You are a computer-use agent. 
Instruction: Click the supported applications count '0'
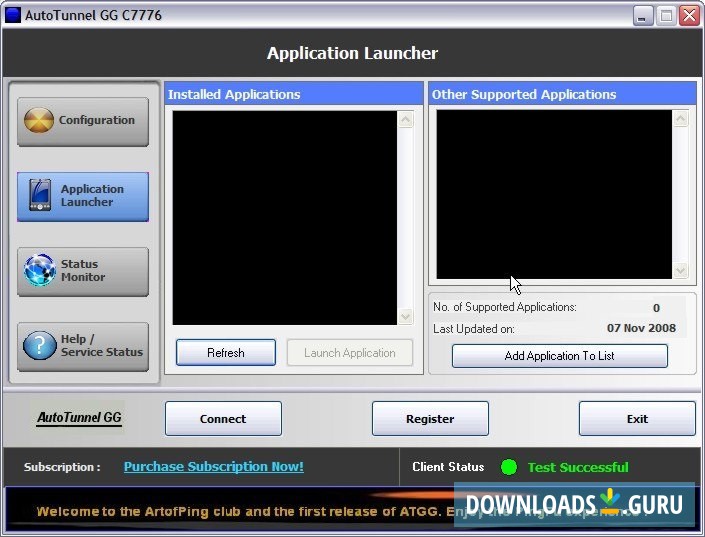pyautogui.click(x=656, y=308)
